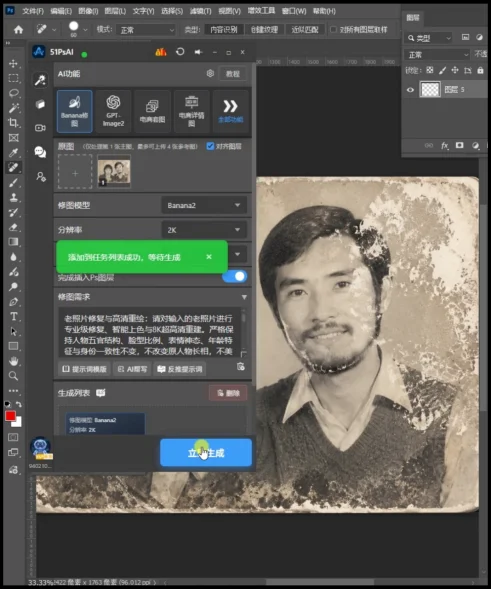
Task: Select the Eyedropper tool
Action: pos(14,153)
